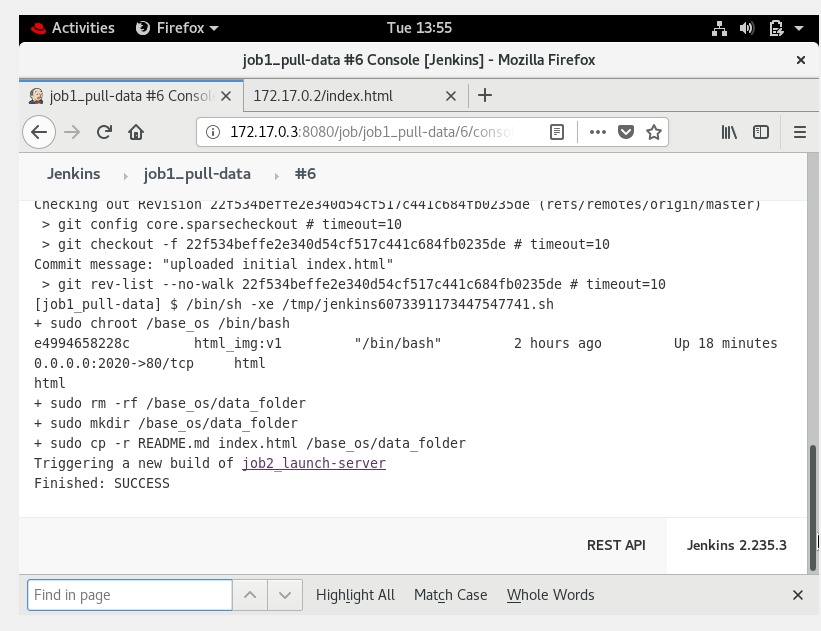Close the 172.17.0.2/index.html tab

coord(451,96)
